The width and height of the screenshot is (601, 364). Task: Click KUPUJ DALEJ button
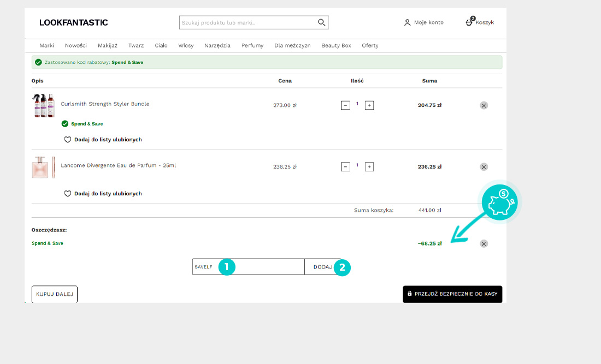pos(55,294)
